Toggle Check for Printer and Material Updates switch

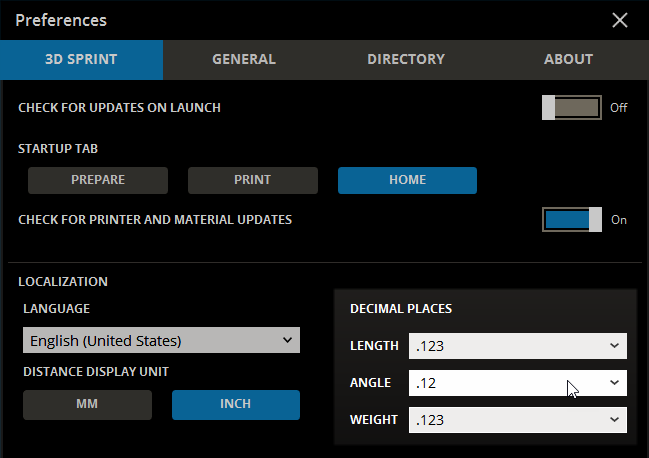[x=572, y=220]
